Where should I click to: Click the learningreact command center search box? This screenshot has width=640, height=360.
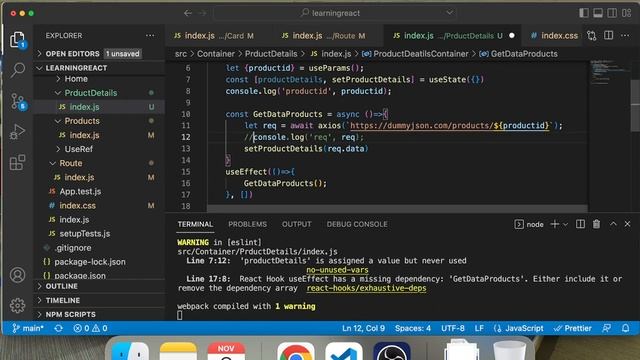click(335, 13)
